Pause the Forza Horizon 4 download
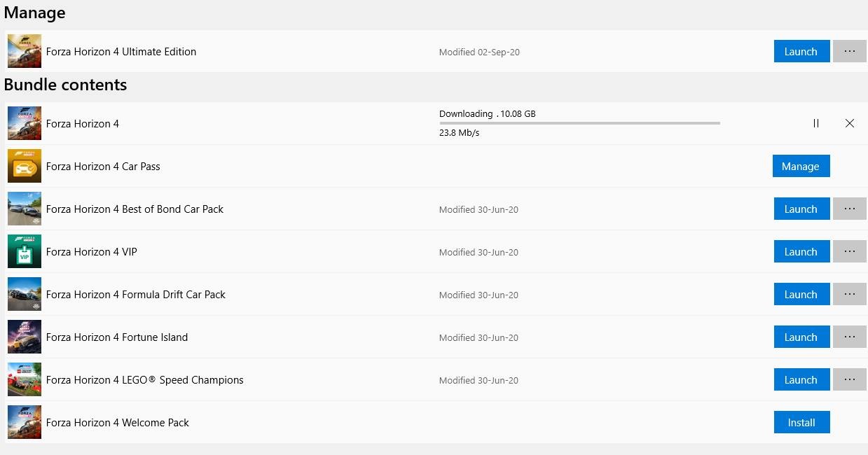This screenshot has width=868, height=455. tap(816, 123)
